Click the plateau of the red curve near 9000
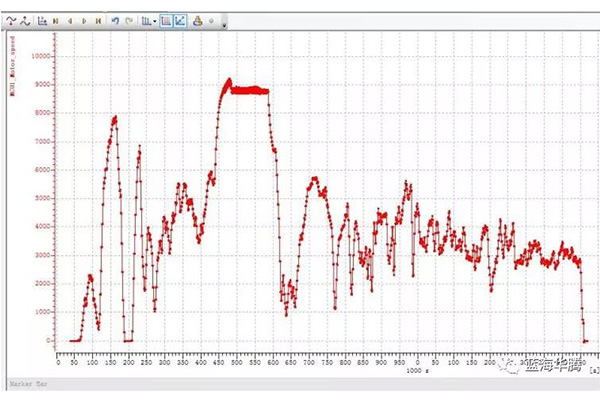The image size is (600, 400). pyautogui.click(x=250, y=90)
